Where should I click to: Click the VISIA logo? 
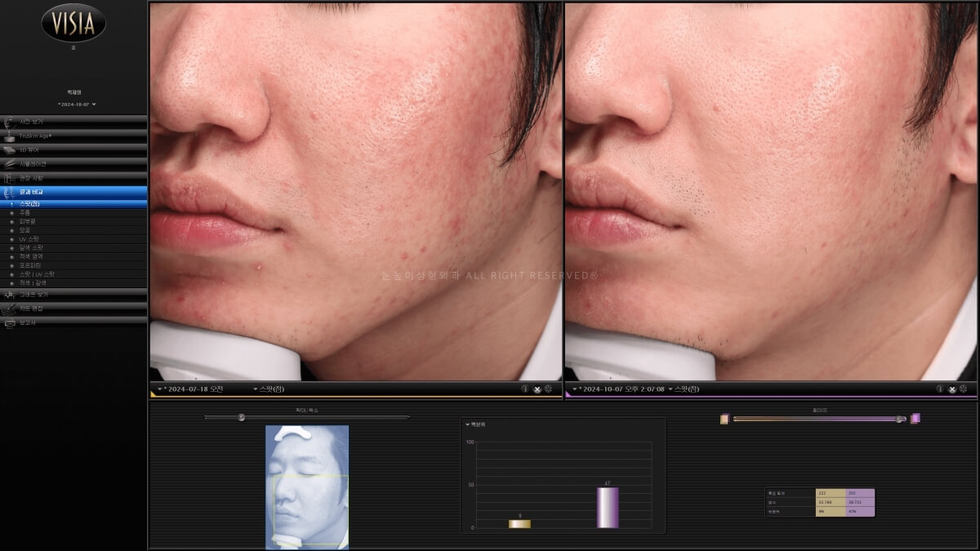[x=73, y=23]
